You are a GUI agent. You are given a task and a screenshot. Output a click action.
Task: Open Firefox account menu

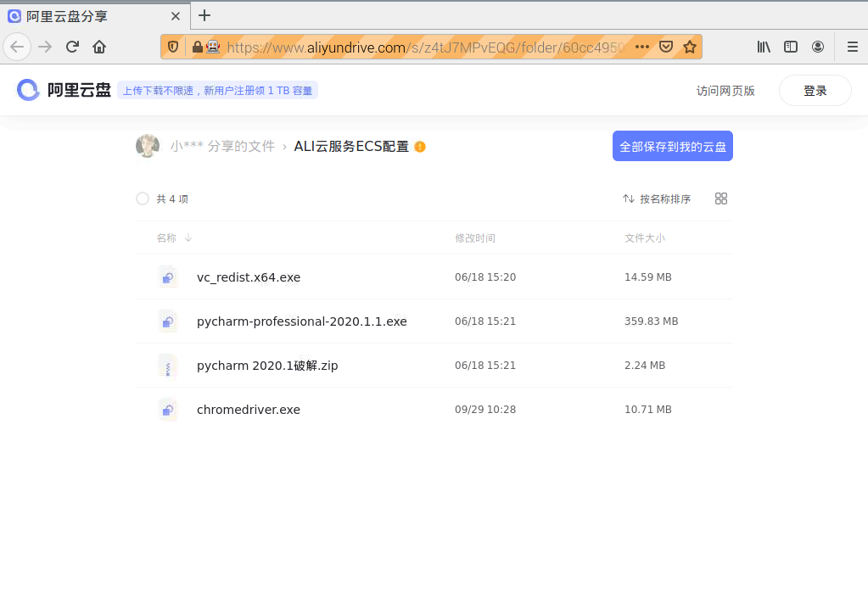click(818, 47)
